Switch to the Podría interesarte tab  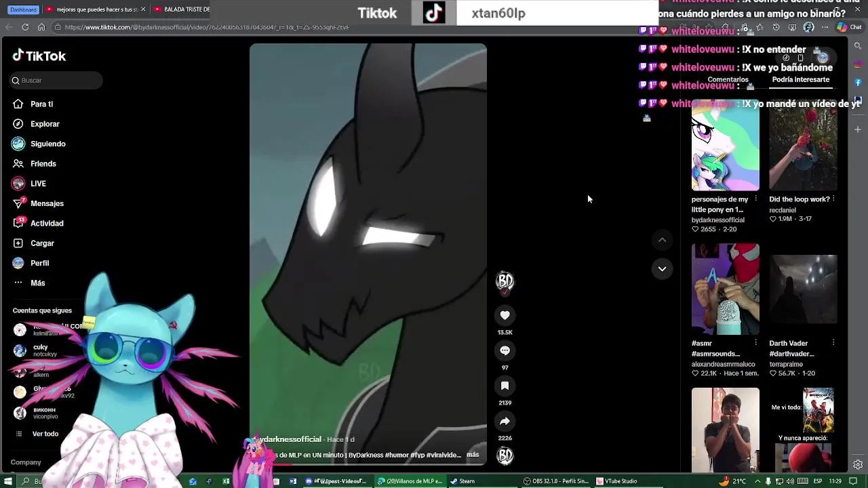click(800, 79)
